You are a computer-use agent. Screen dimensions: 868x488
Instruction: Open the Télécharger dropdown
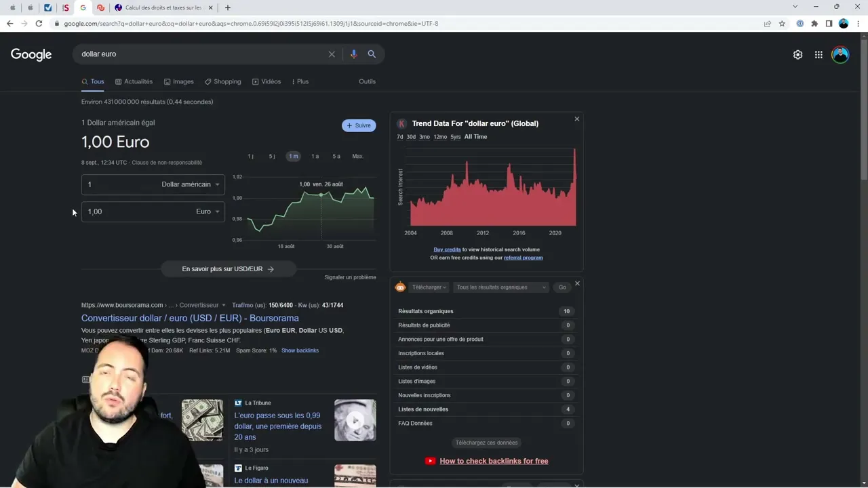pos(429,287)
